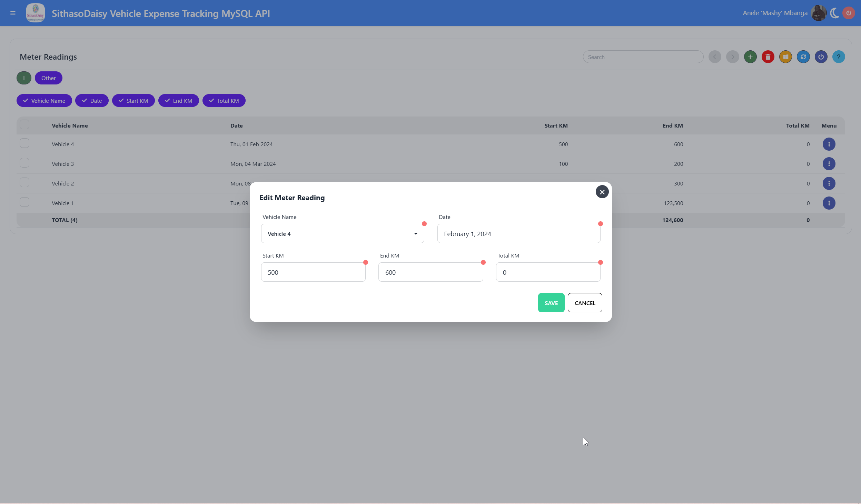
Task: Click the End KM input field
Action: pos(430,272)
